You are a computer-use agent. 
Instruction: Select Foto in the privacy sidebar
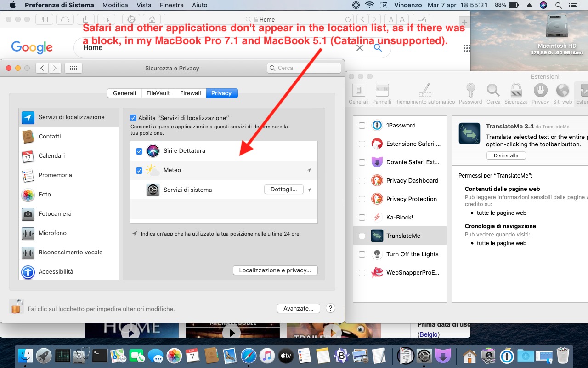(x=69, y=195)
